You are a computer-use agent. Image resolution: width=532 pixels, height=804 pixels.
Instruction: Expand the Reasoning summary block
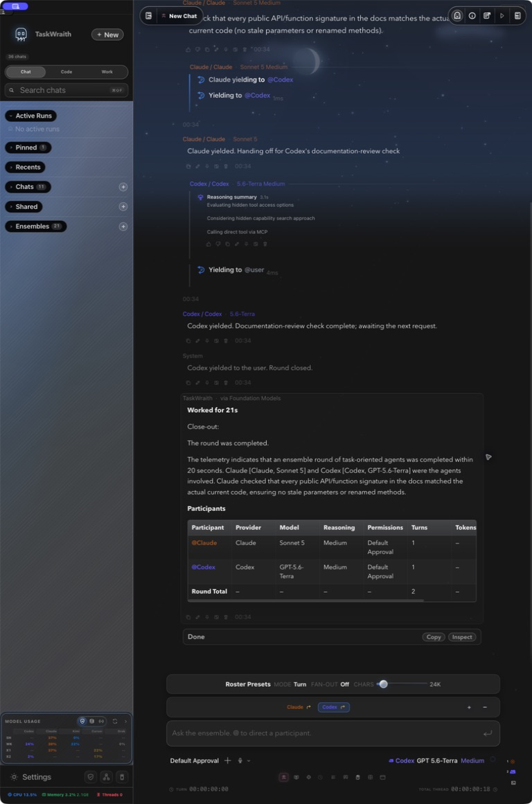tap(231, 197)
